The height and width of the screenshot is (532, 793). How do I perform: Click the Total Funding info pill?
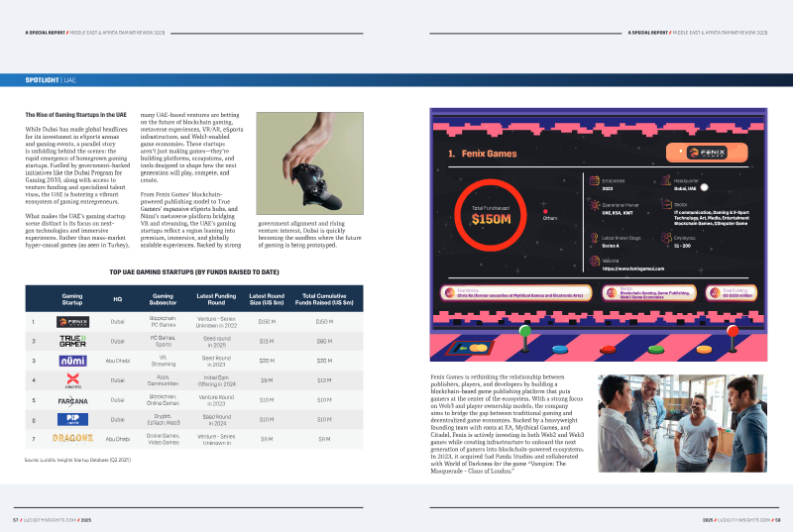coord(732,293)
